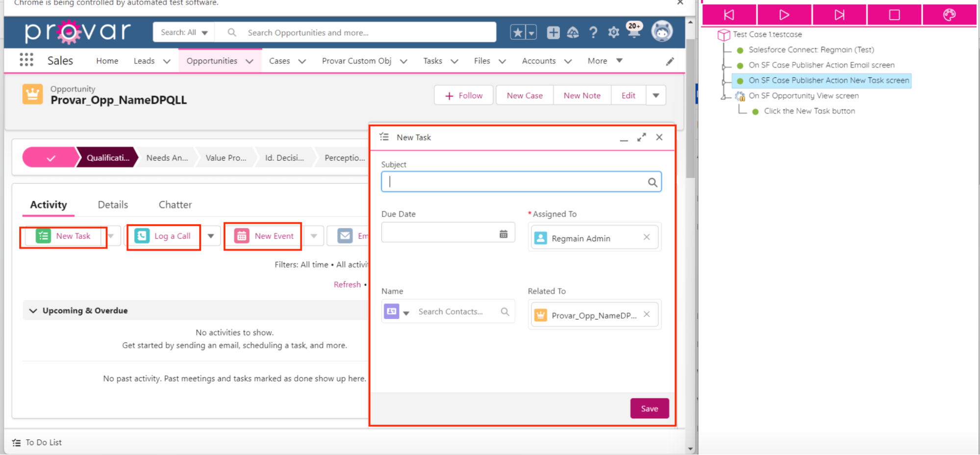Click the Search Contacts input field
This screenshot has height=455, width=980.
pyautogui.click(x=458, y=311)
